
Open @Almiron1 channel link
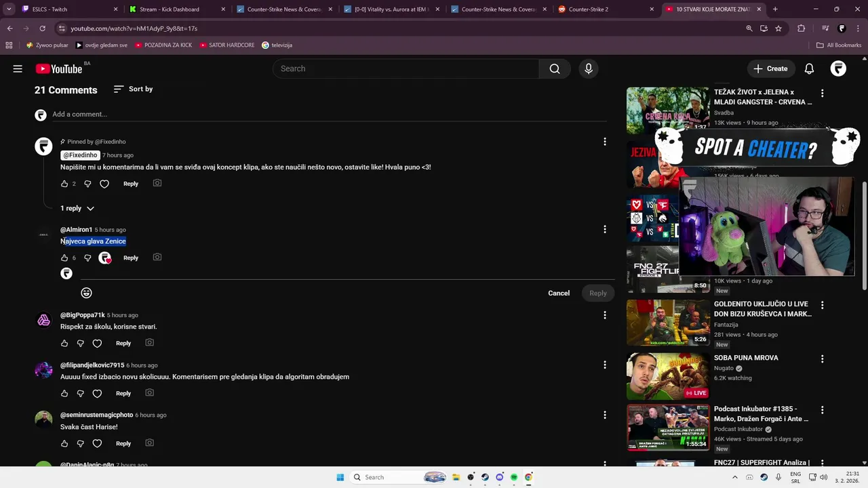[76, 230]
